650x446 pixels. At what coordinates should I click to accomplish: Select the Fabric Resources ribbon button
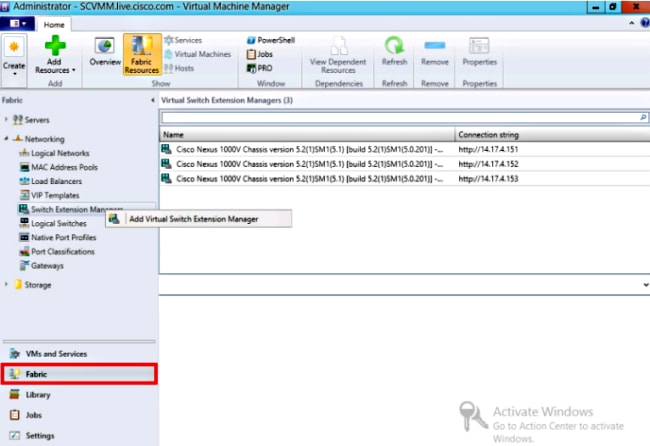(x=142, y=54)
